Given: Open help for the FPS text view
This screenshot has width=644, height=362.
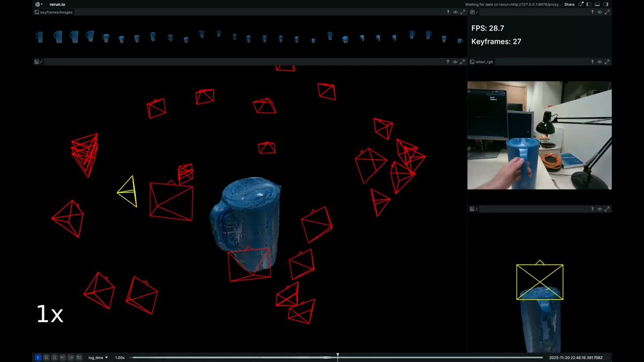Looking at the screenshot, I should click(x=592, y=12).
